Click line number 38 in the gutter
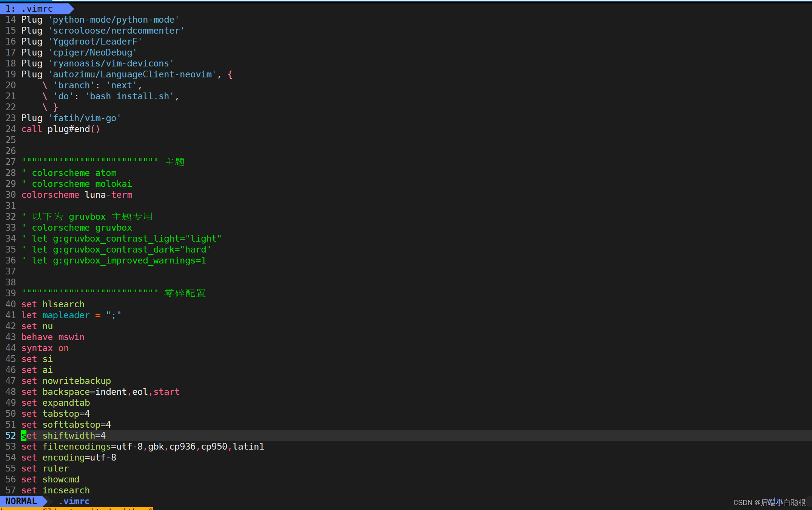 pos(11,282)
